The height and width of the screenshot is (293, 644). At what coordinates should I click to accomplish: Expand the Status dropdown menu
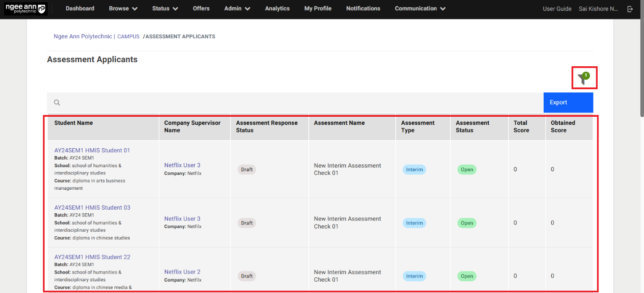(x=165, y=9)
